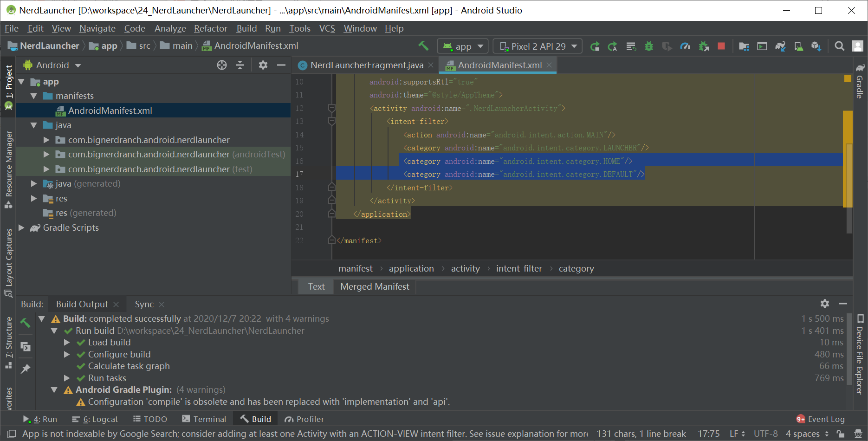Toggle the Logcat tool window button

pos(95,419)
